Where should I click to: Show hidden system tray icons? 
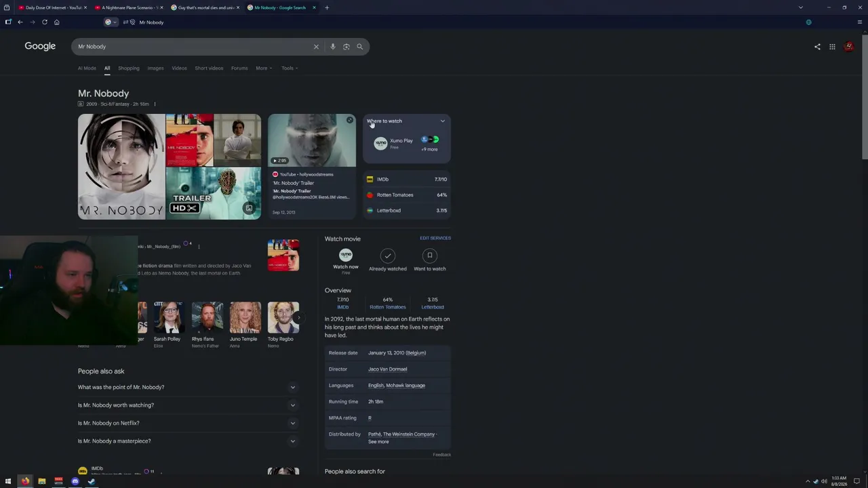coord(808,481)
